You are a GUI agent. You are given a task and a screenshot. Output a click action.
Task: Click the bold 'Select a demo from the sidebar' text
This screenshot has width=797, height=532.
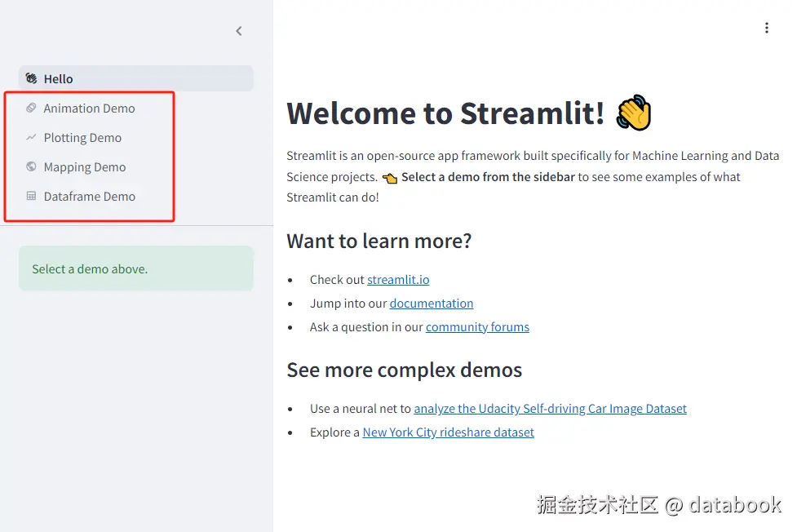[488, 177]
